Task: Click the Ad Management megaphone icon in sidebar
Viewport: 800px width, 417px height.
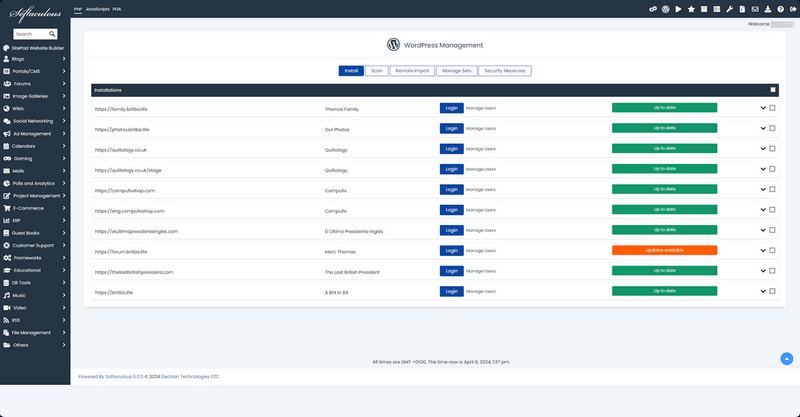Action: [x=7, y=134]
